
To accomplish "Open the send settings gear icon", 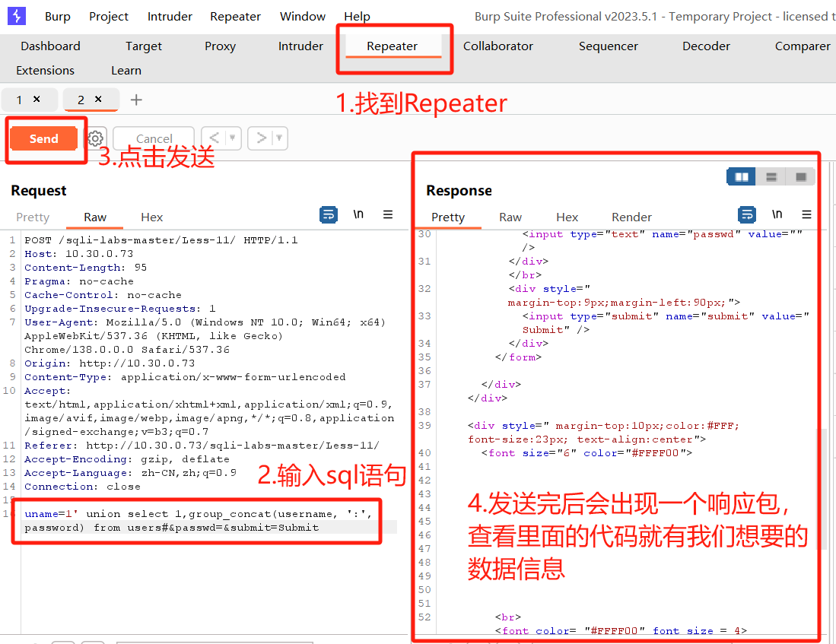I will 95,138.
